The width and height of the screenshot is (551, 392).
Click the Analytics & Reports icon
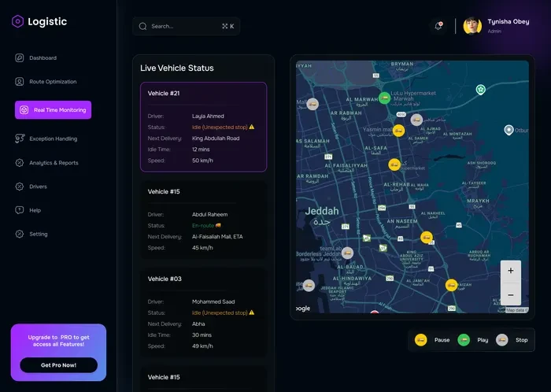click(20, 163)
